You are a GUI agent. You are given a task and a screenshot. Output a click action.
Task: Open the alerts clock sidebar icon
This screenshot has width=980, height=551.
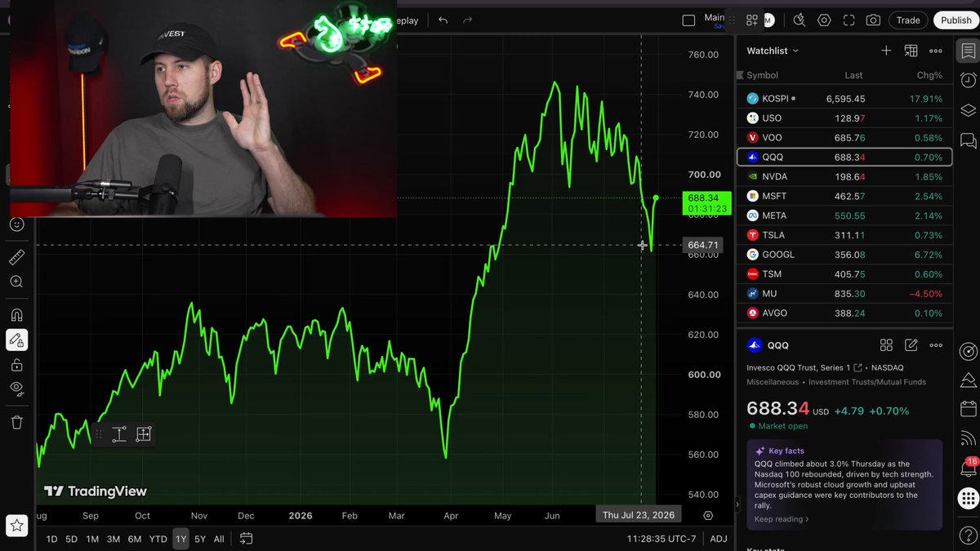[x=968, y=80]
